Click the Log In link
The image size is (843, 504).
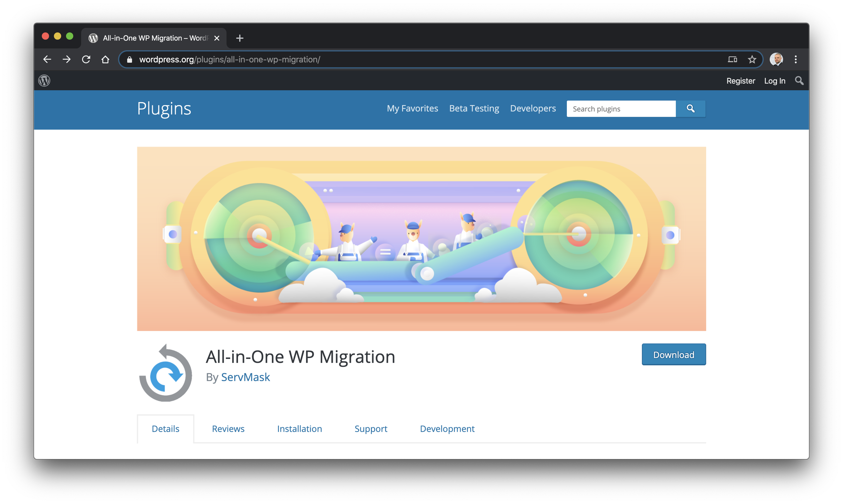click(x=775, y=81)
